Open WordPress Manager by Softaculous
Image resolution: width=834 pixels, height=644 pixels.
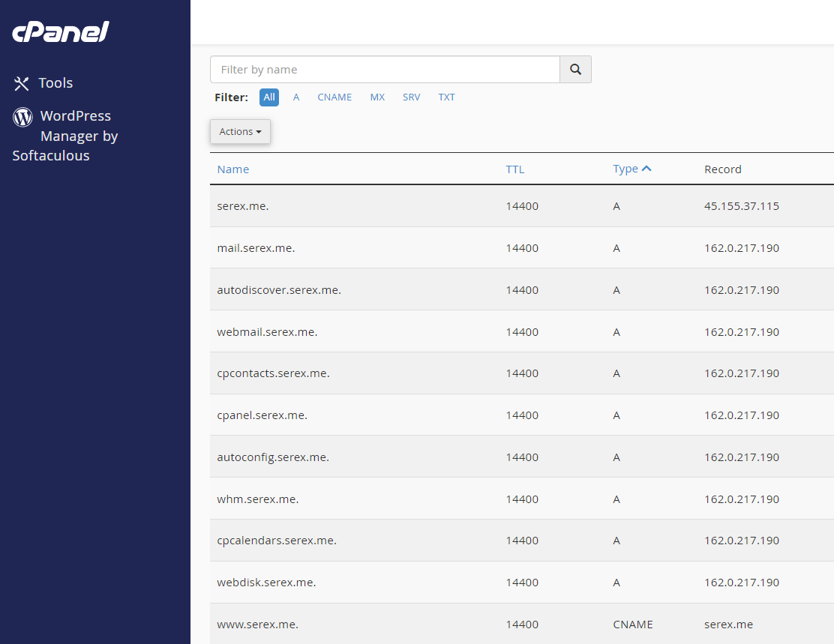[x=65, y=136]
